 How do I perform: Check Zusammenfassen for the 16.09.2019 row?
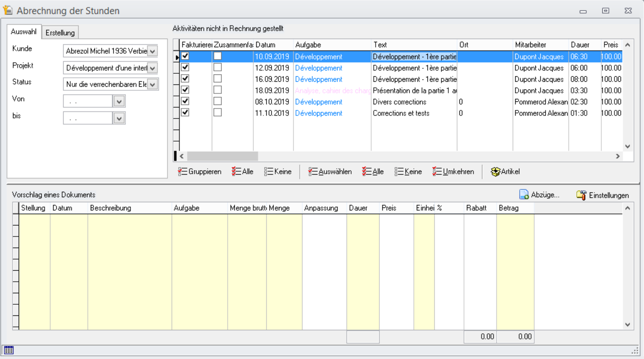click(x=218, y=79)
